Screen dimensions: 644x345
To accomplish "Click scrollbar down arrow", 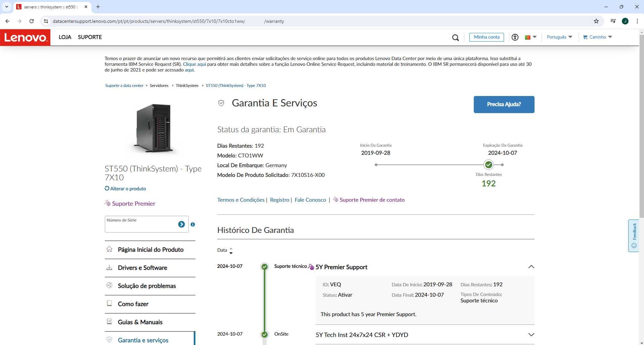I will coord(641,343).
